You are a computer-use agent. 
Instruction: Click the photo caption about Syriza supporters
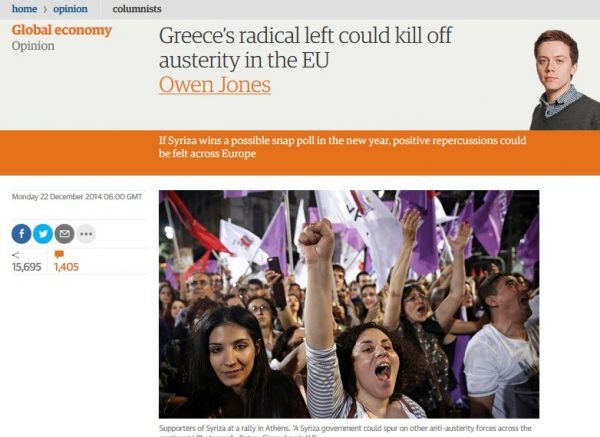[345, 431]
